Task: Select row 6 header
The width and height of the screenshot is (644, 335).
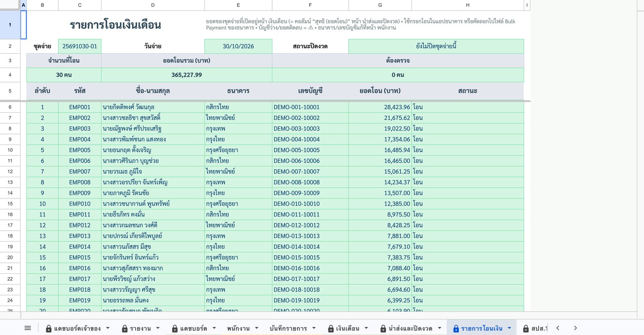Action: [10, 107]
